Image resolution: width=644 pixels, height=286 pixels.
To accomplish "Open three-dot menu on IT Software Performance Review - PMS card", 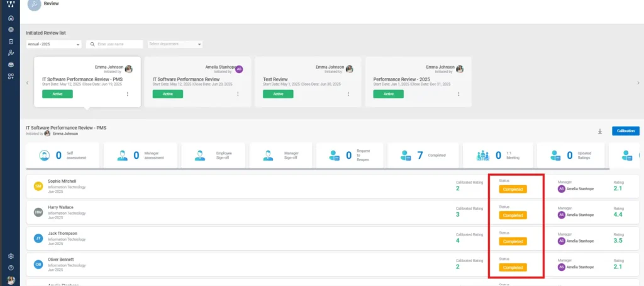I will [127, 94].
